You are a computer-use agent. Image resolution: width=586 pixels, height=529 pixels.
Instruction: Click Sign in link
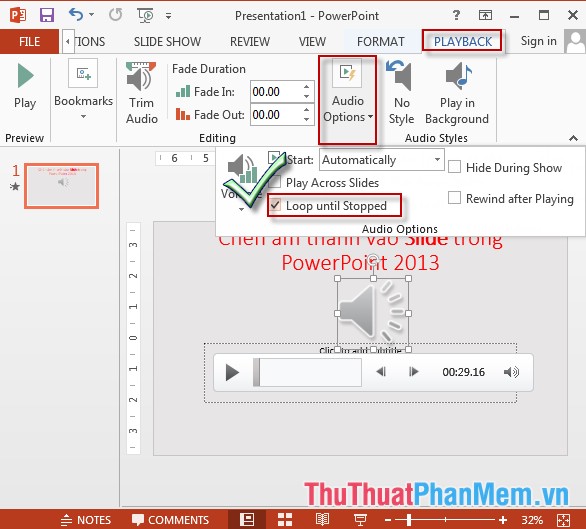[539, 41]
